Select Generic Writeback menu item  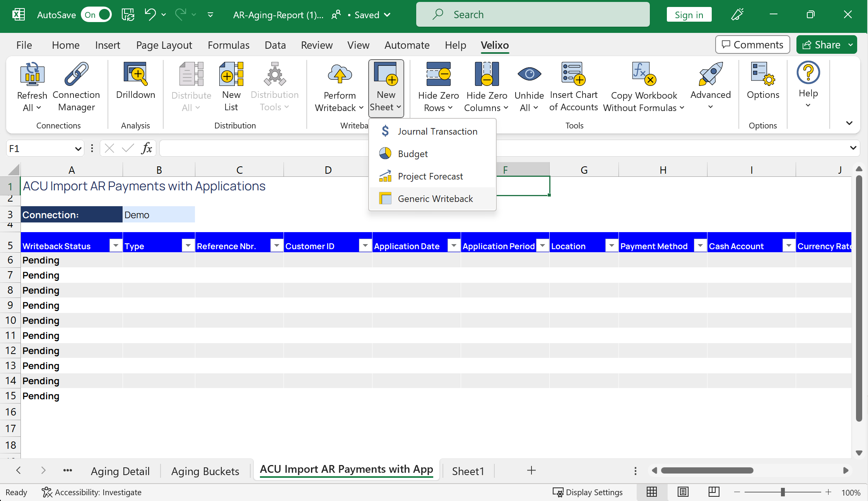click(x=432, y=198)
